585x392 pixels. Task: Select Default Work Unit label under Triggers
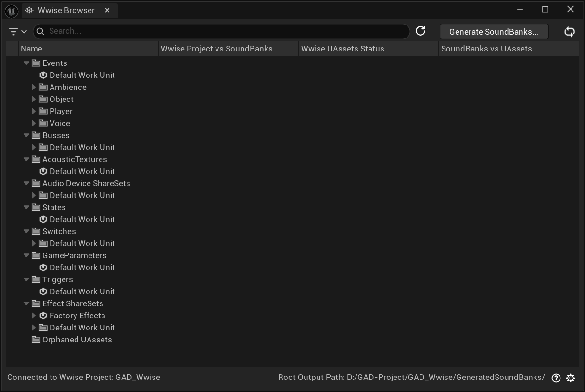(82, 291)
